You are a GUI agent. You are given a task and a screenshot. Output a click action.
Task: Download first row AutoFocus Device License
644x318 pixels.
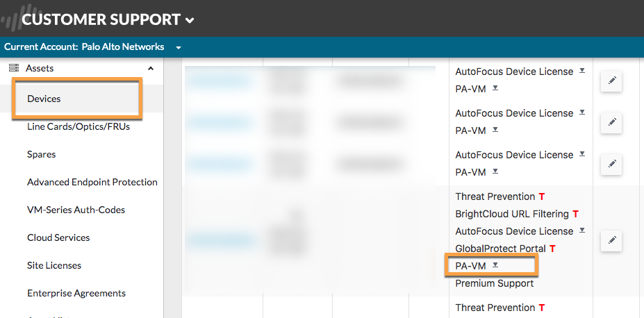582,71
